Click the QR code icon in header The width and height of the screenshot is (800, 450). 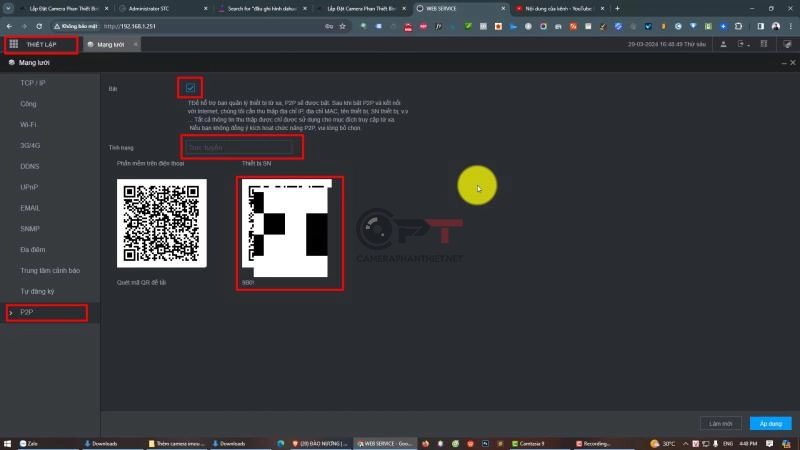763,45
